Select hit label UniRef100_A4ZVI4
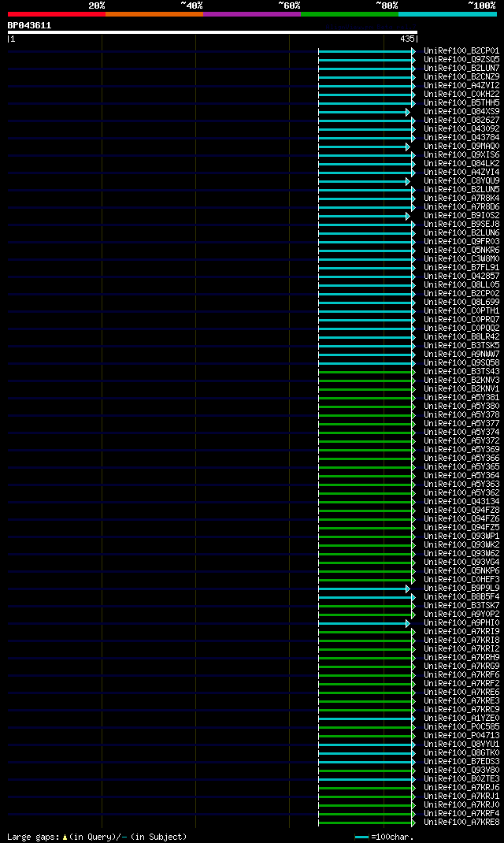Image resolution: width=504 pixels, height=843 pixels. [x=461, y=172]
